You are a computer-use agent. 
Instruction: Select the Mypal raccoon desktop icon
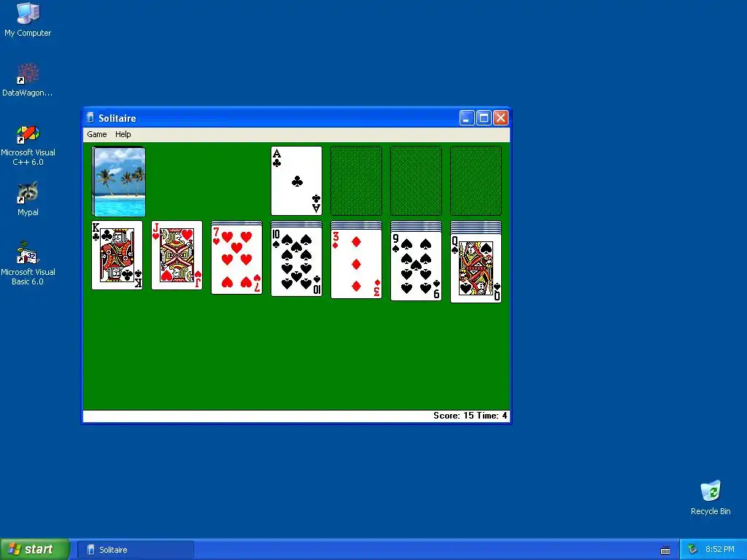click(28, 199)
